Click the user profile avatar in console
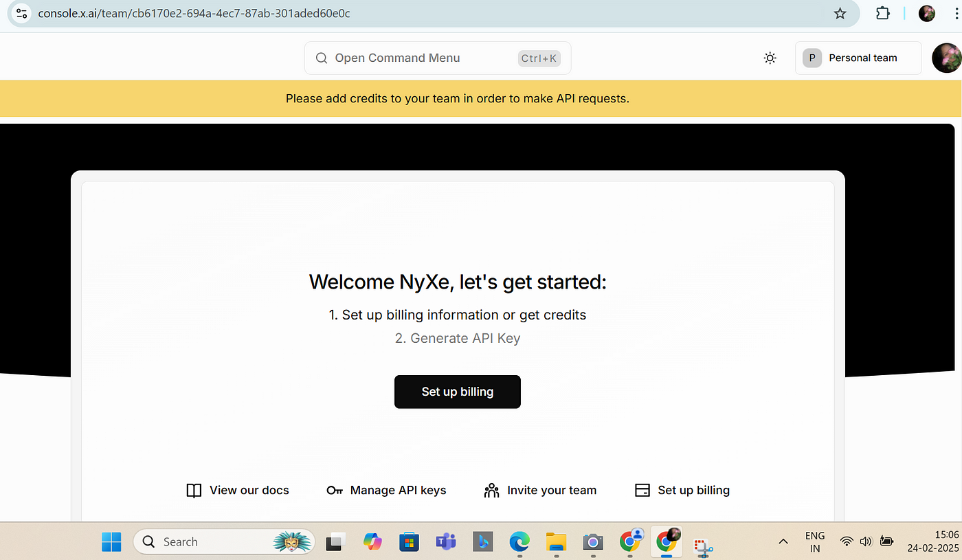The height and width of the screenshot is (560, 962). [946, 58]
